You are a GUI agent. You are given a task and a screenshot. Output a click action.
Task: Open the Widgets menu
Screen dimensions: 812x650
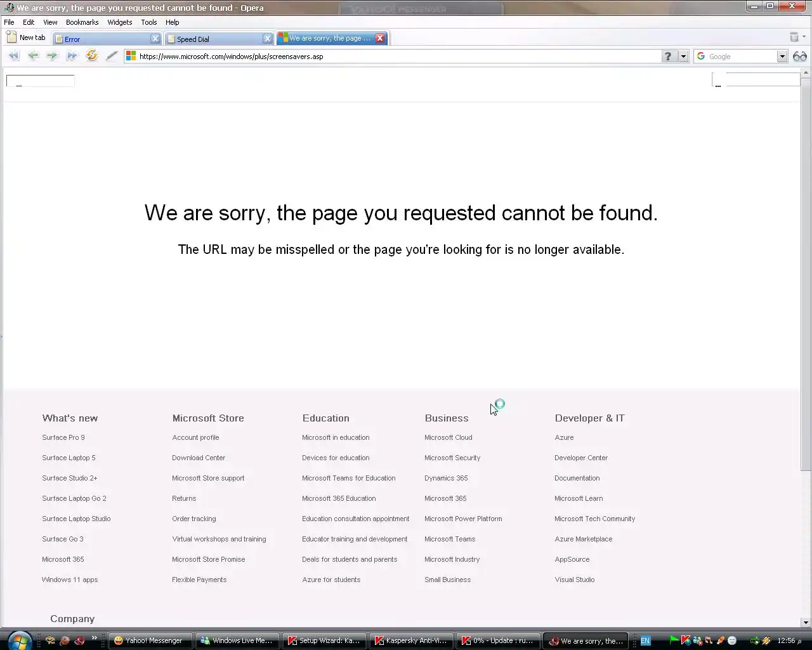[119, 22]
